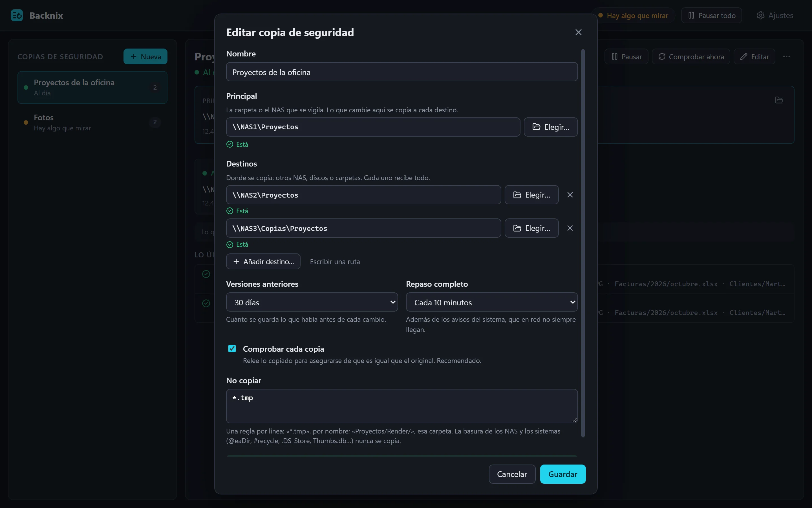The height and width of the screenshot is (508, 812).
Task: Create a new backup with Nueva
Action: 145,56
